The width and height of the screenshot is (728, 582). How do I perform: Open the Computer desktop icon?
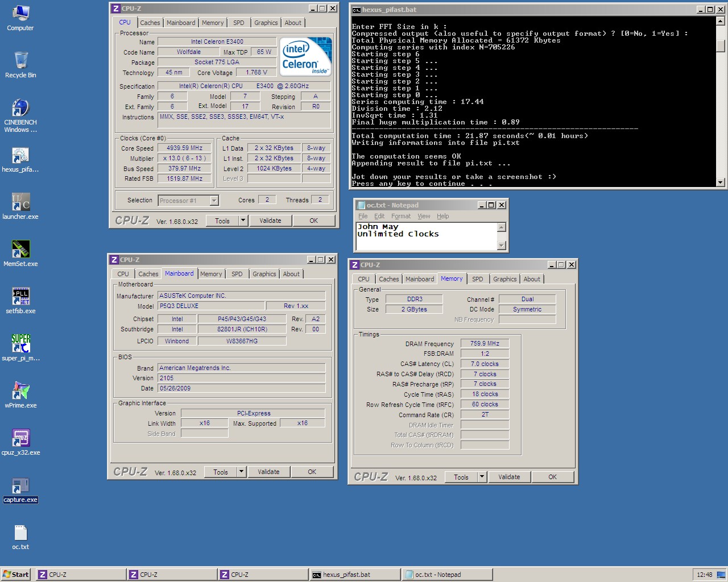coord(20,18)
